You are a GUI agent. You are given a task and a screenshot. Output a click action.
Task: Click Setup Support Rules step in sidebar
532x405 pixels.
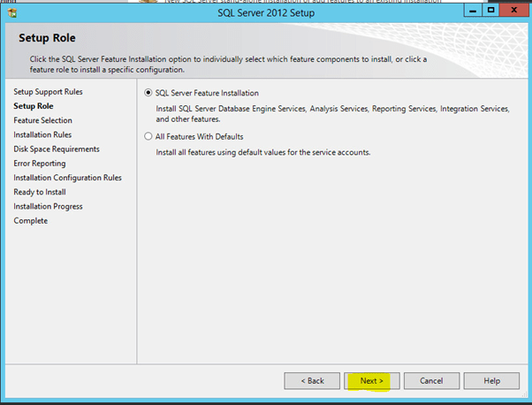pos(49,92)
